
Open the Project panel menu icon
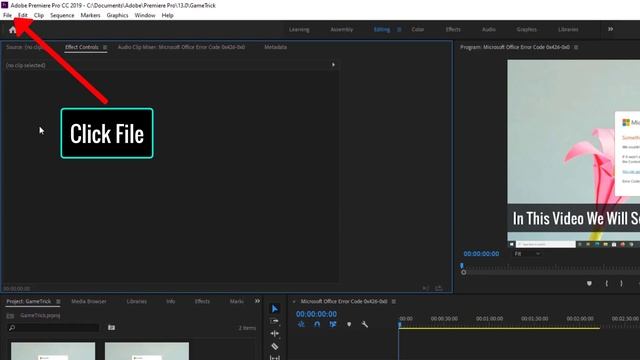(58, 302)
